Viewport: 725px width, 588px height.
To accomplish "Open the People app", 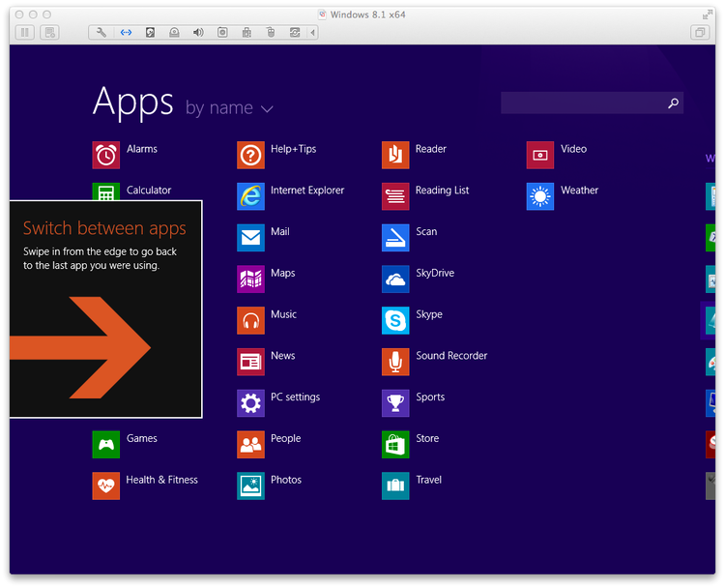I will pyautogui.click(x=250, y=444).
